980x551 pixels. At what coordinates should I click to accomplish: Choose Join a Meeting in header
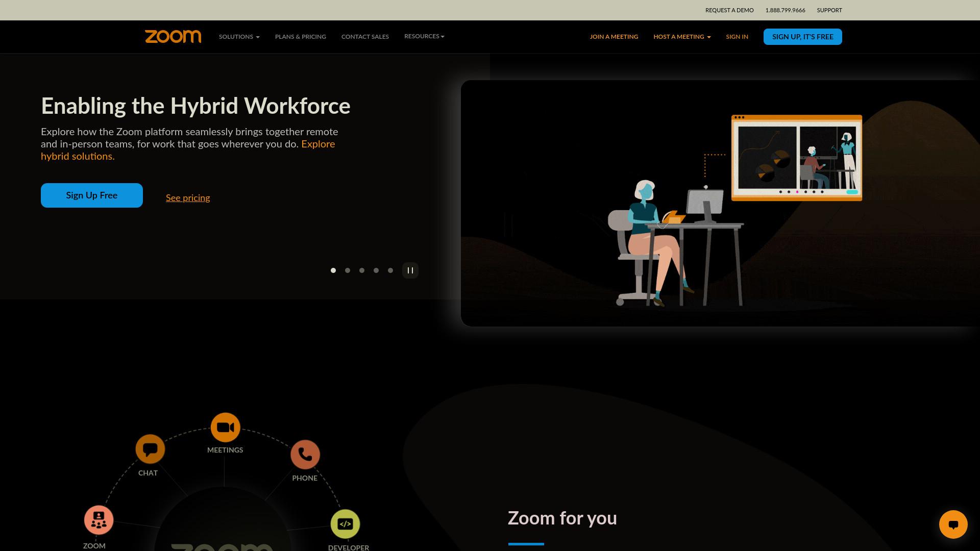pyautogui.click(x=614, y=37)
